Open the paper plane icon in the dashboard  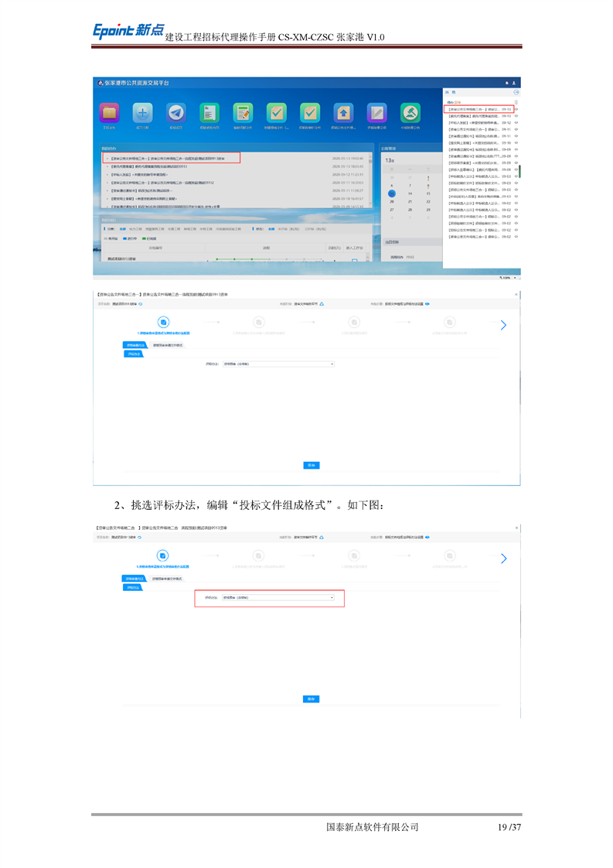[x=175, y=113]
